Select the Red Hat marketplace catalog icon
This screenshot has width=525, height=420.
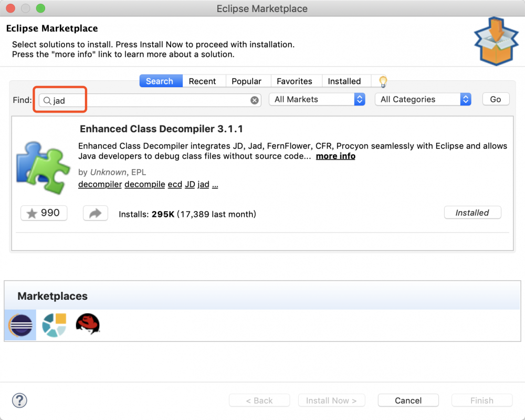88,324
